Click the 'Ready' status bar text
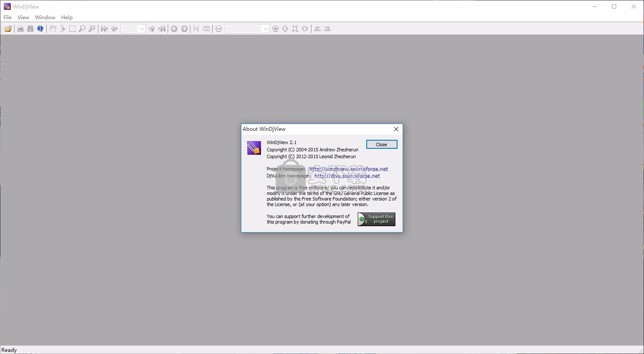Viewport: 644px width, 354px height. click(9, 350)
